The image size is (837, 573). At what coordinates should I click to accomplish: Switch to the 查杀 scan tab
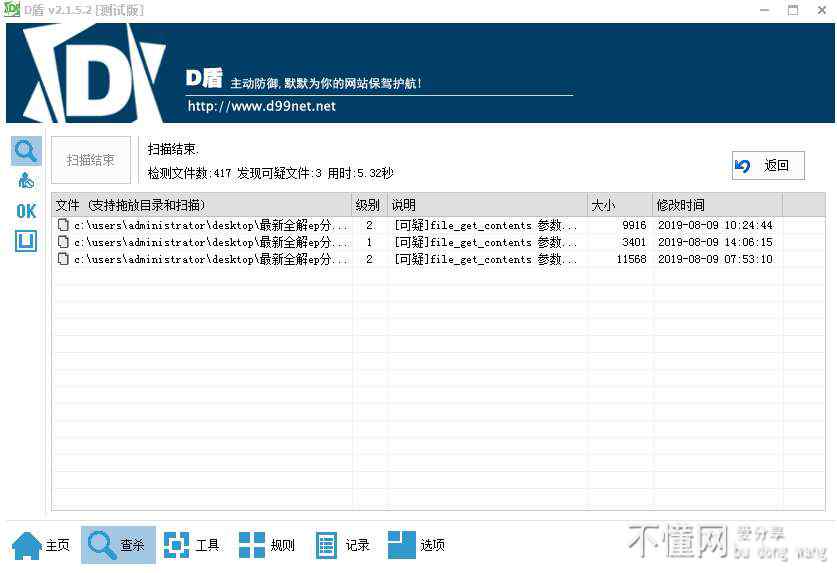pos(118,545)
